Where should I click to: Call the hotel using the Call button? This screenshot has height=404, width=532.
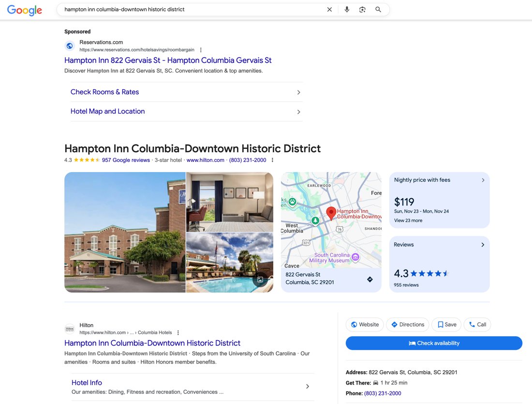[477, 324]
